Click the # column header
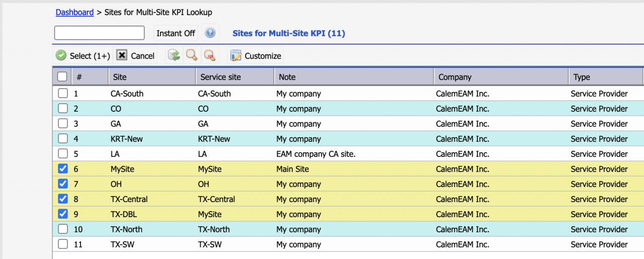This screenshot has height=259, width=644. click(x=90, y=77)
